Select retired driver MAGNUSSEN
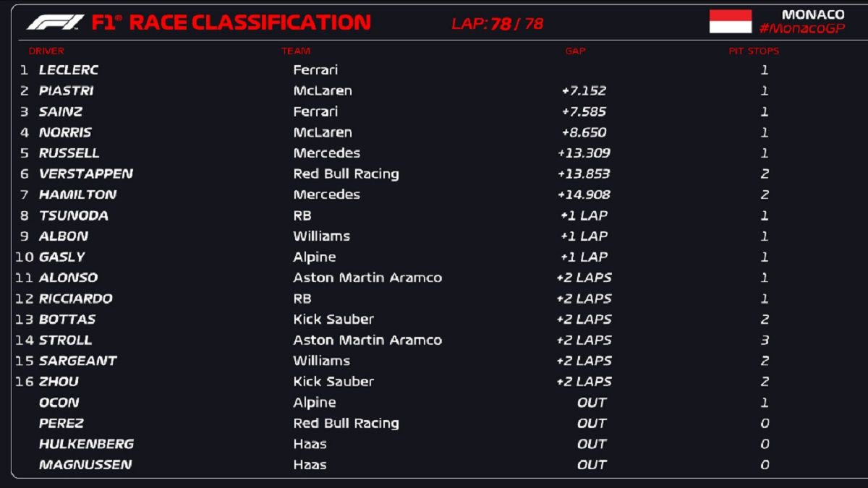This screenshot has width=868, height=488. (x=85, y=465)
